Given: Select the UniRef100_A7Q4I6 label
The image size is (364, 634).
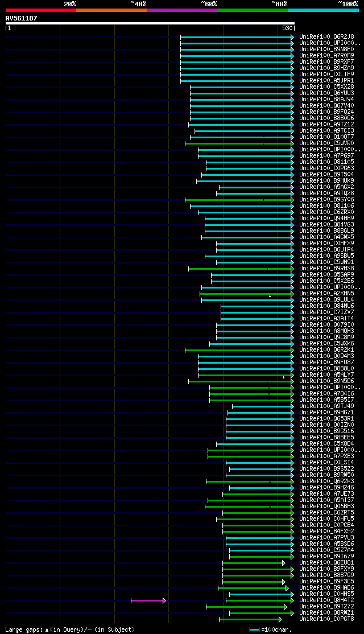Looking at the screenshot, I should [326, 394].
